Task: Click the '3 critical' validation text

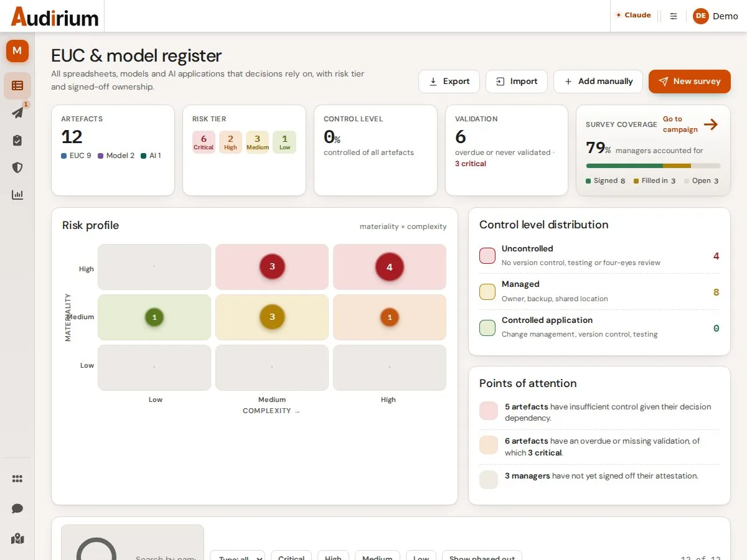Action: 471,164
